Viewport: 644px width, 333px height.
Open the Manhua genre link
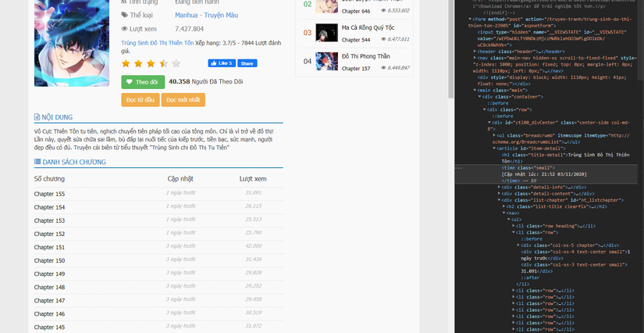pos(185,15)
